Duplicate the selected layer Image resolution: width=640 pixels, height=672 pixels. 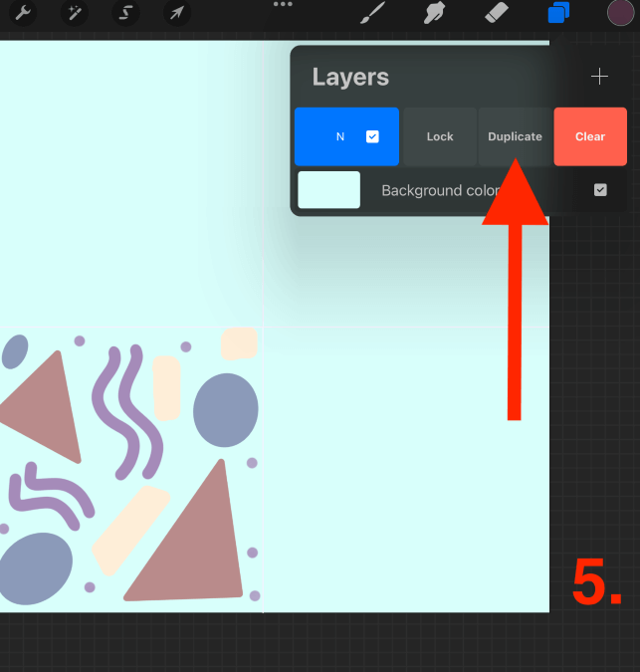pos(515,136)
